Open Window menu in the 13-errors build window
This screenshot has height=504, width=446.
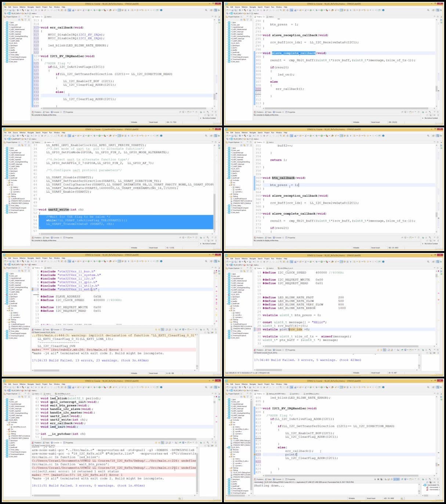[x=57, y=258]
